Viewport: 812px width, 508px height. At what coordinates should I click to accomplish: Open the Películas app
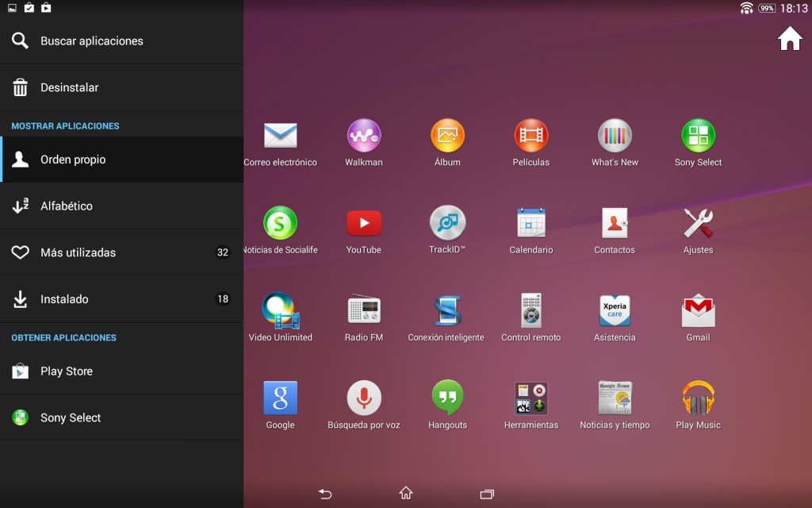[530, 136]
